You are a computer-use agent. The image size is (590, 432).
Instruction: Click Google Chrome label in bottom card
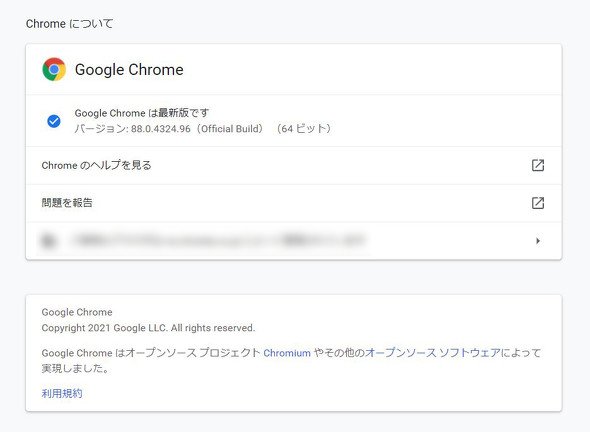[77, 312]
